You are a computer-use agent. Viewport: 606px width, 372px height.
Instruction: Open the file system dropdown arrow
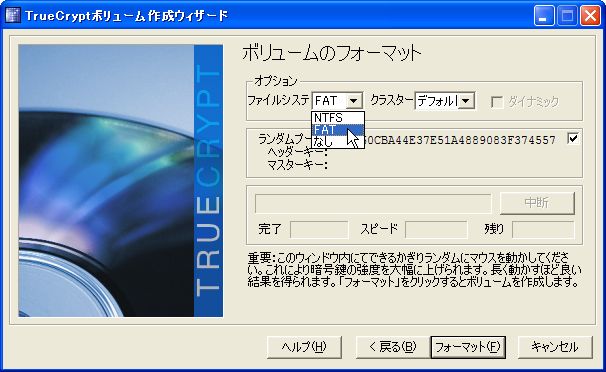(x=353, y=101)
